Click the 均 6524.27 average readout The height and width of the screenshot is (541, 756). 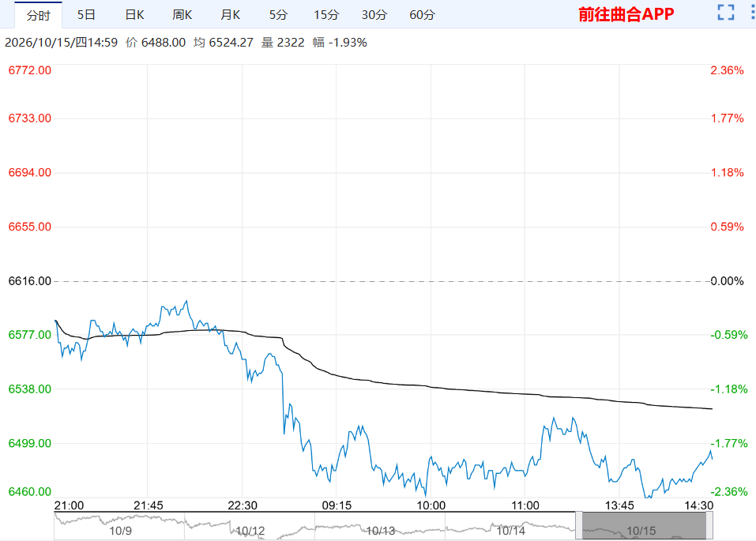(224, 43)
